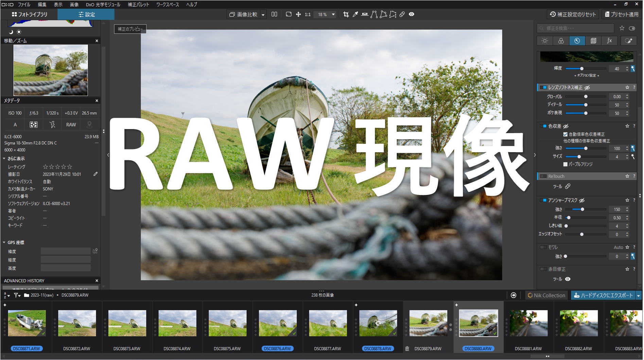Open 画像比較 dropdown arrow
Image resolution: width=644 pixels, height=360 pixels.
point(263,15)
